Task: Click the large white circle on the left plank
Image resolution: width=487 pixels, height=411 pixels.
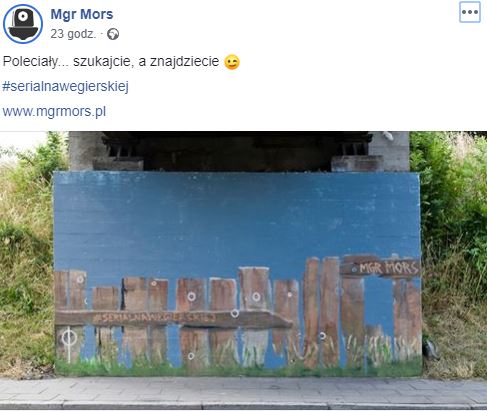Action: [x=69, y=338]
